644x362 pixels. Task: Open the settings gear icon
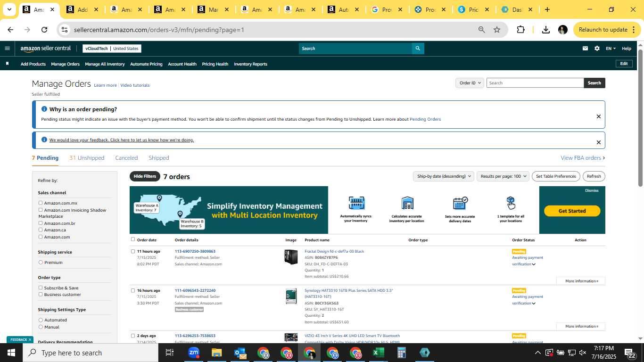pos(597,48)
